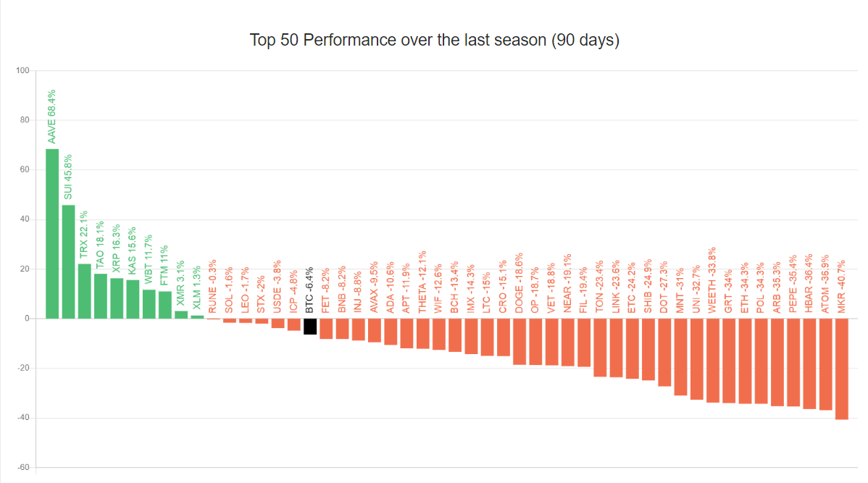
Task: Click the MNT -31% bar
Action: (x=680, y=357)
